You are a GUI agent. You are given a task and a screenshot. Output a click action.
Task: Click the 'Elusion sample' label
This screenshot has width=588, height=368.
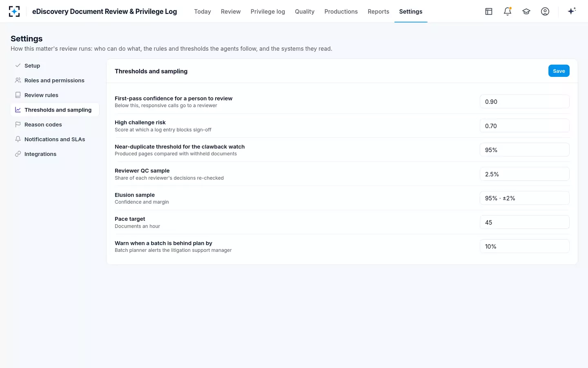(x=135, y=195)
